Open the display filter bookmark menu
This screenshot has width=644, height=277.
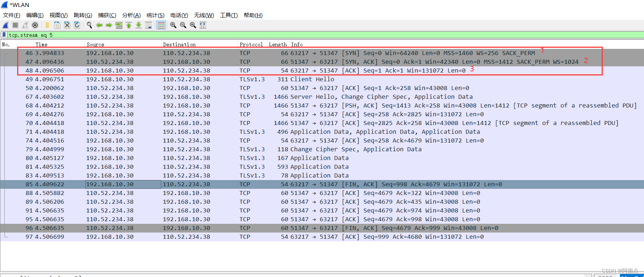[4, 35]
